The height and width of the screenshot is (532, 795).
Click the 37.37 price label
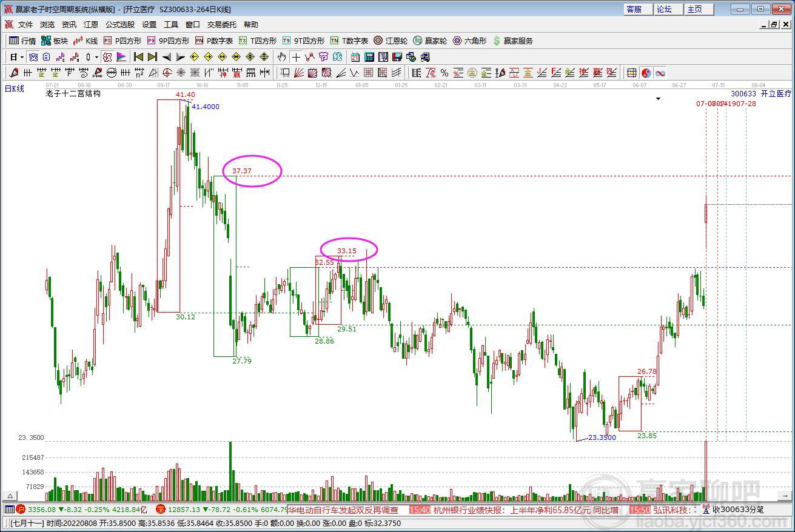point(242,171)
